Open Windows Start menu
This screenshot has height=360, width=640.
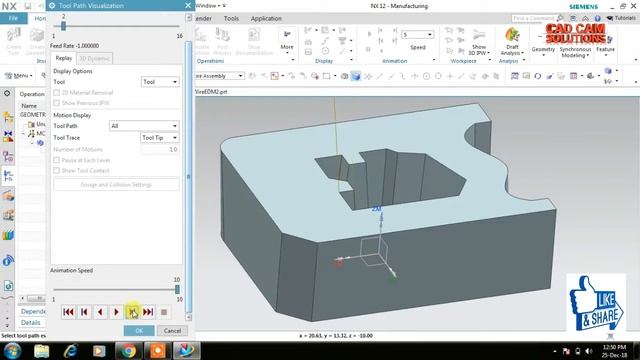(x=12, y=351)
